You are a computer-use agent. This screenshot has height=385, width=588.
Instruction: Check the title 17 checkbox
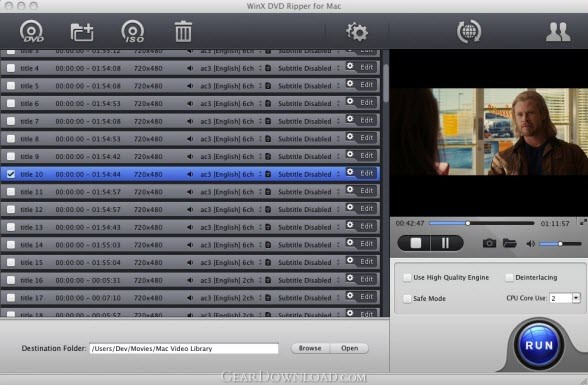click(11, 298)
